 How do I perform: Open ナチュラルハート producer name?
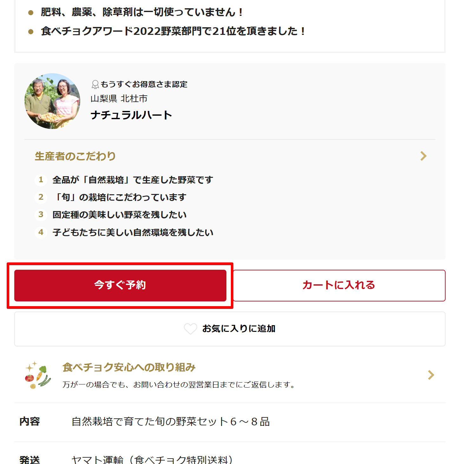click(131, 115)
